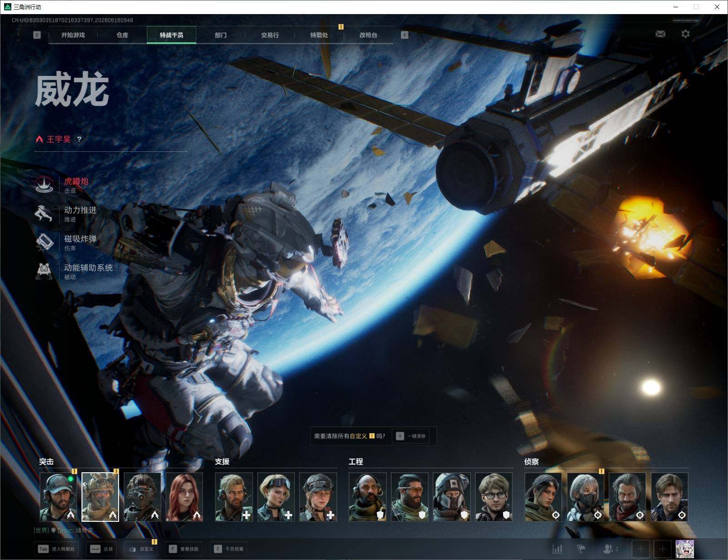Select blond bearded support operator with headset
The width and height of the screenshot is (728, 560).
[234, 497]
